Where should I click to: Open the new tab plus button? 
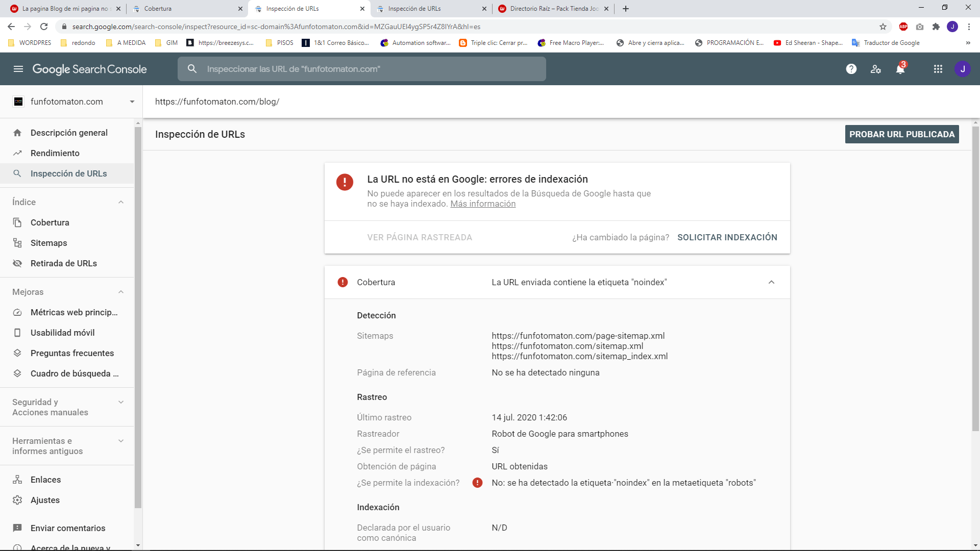click(626, 9)
